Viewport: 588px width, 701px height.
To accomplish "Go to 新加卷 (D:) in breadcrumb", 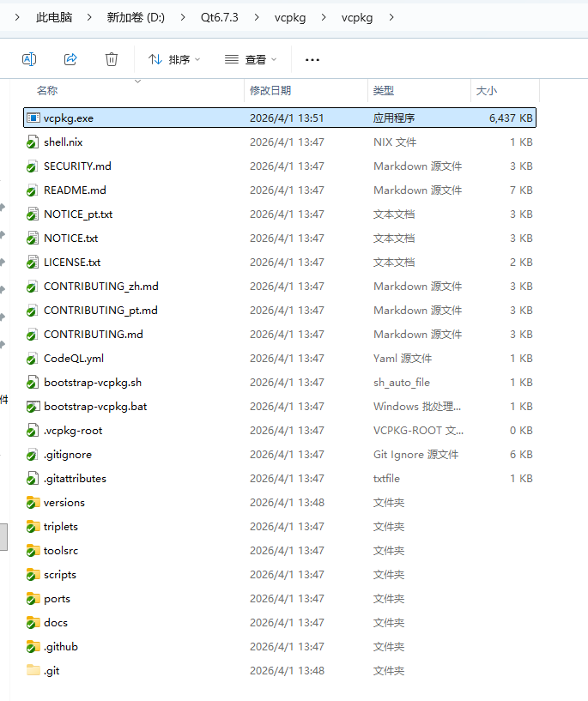I will pos(136,17).
